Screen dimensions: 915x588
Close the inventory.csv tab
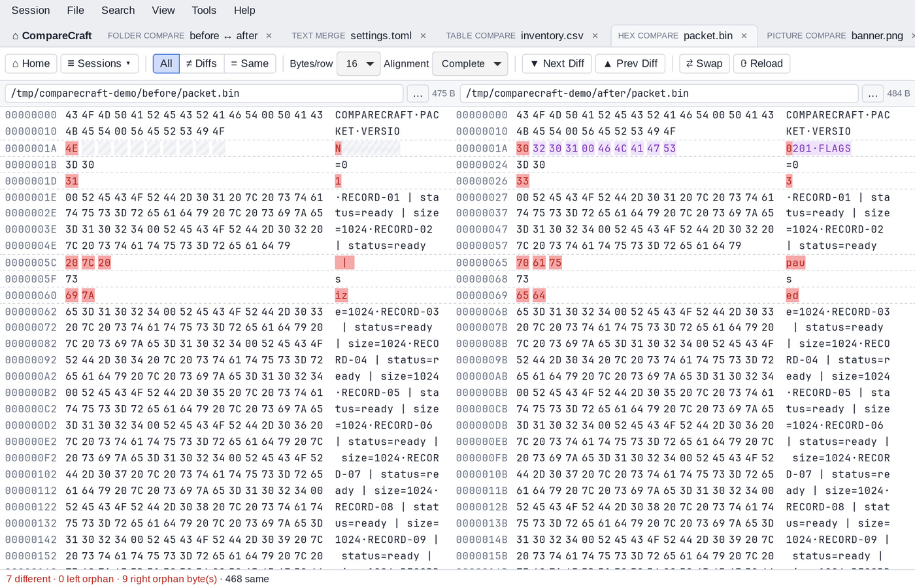595,36
